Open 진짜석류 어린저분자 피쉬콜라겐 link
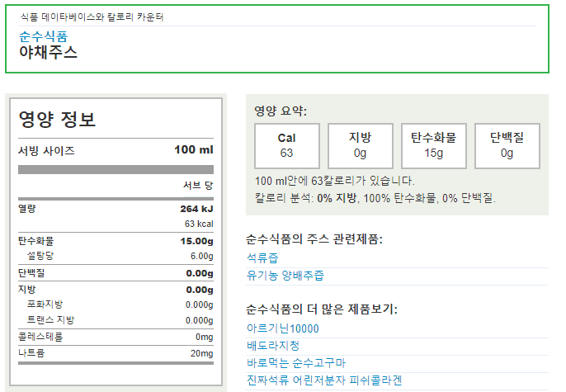The height and width of the screenshot is (392, 566). click(x=324, y=380)
